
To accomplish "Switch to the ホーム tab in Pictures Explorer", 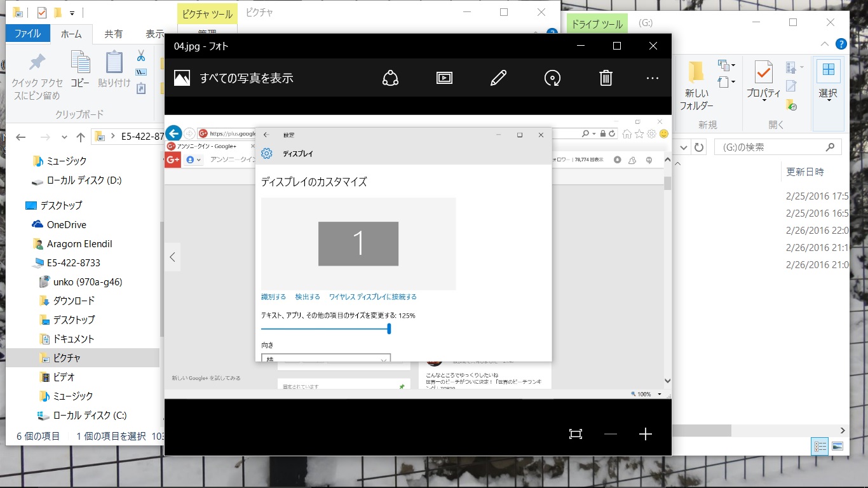I will [x=71, y=34].
